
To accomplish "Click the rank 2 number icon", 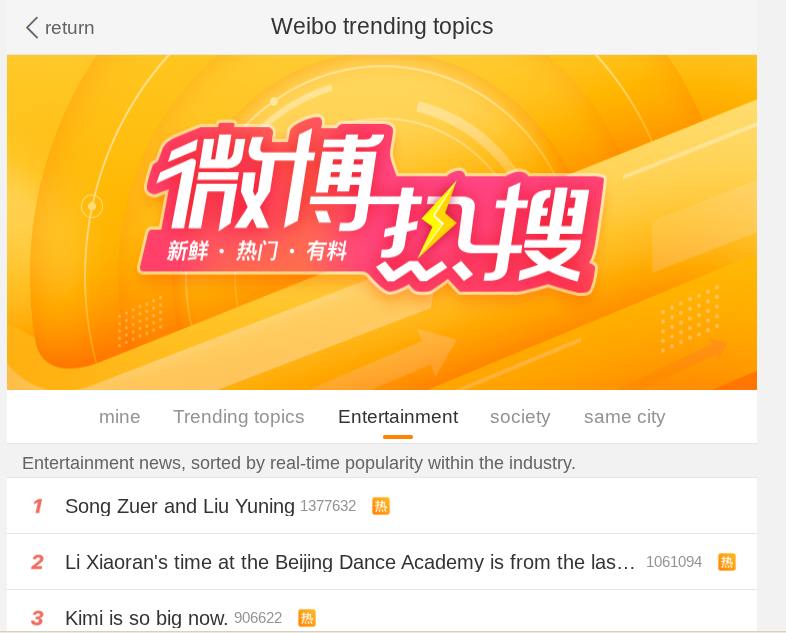I will click(38, 562).
